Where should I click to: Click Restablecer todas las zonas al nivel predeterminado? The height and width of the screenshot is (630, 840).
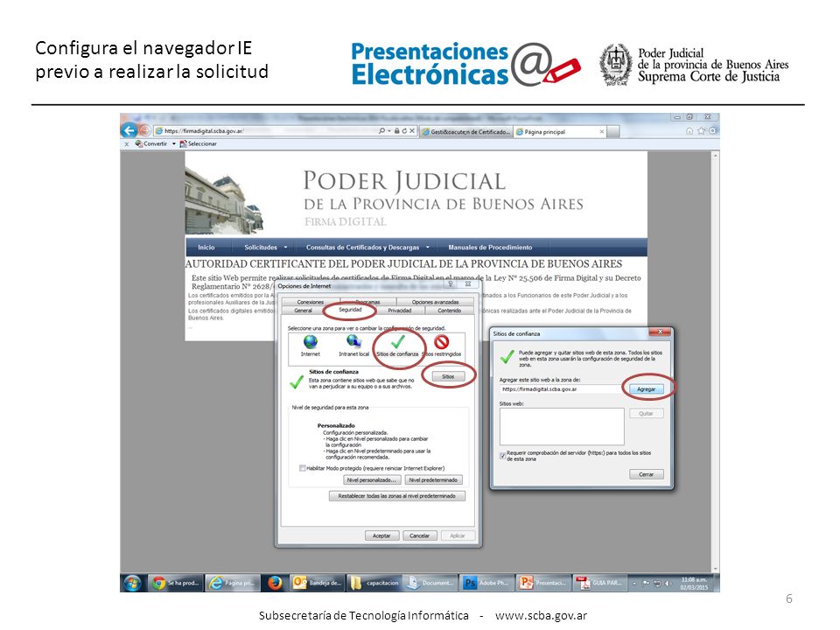397,496
